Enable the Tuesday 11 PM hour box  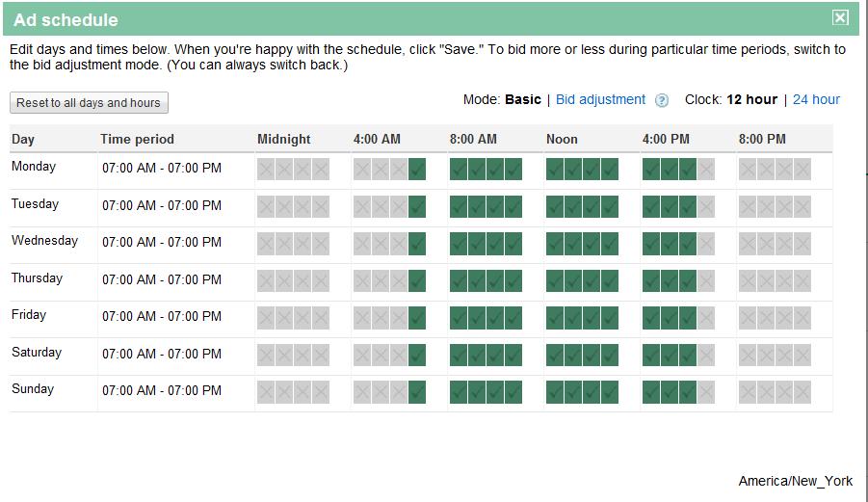click(802, 206)
